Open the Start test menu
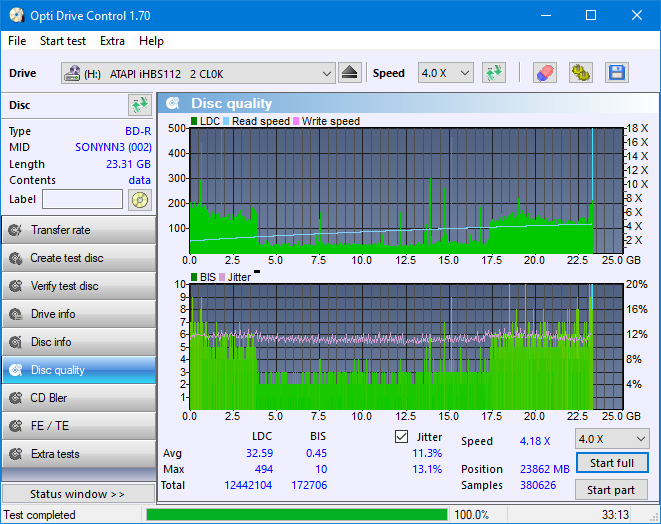 63,41
